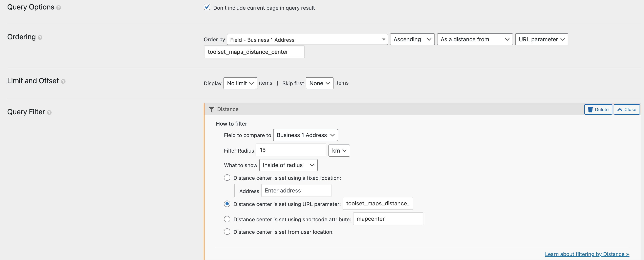The image size is (644, 260).
Task: Click the URL parameter name input in filter
Action: pyautogui.click(x=378, y=203)
